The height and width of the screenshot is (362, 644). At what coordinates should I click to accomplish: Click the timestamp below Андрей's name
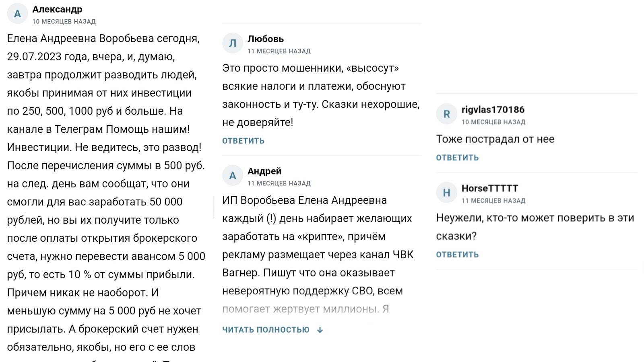279,183
